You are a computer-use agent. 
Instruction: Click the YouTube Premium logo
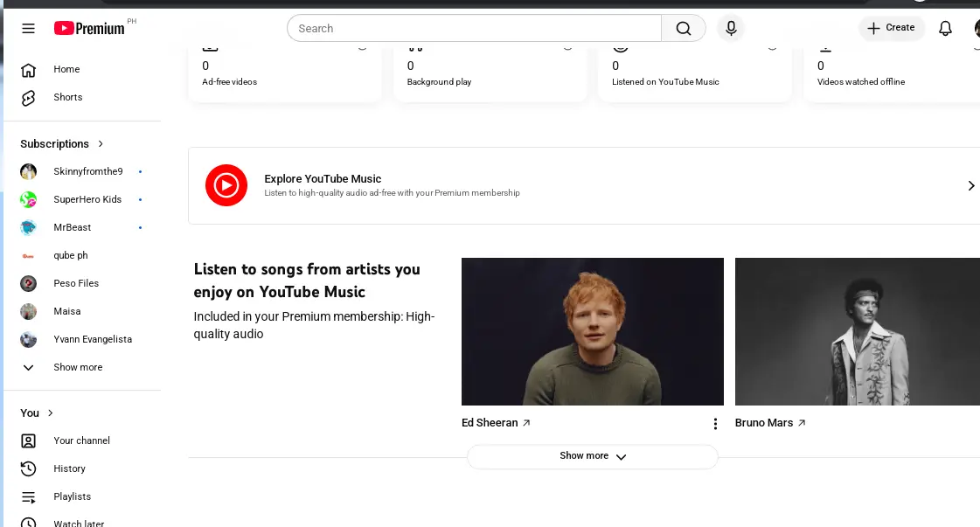(x=89, y=28)
